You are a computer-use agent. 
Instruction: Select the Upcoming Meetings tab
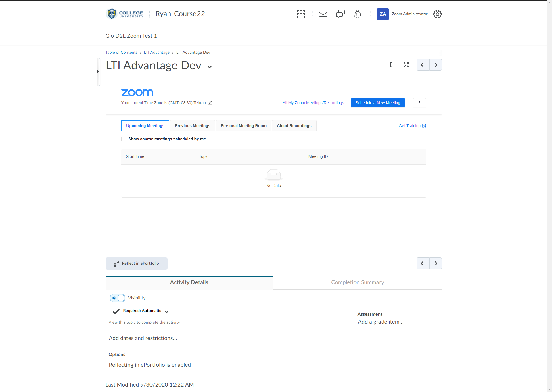click(x=145, y=126)
